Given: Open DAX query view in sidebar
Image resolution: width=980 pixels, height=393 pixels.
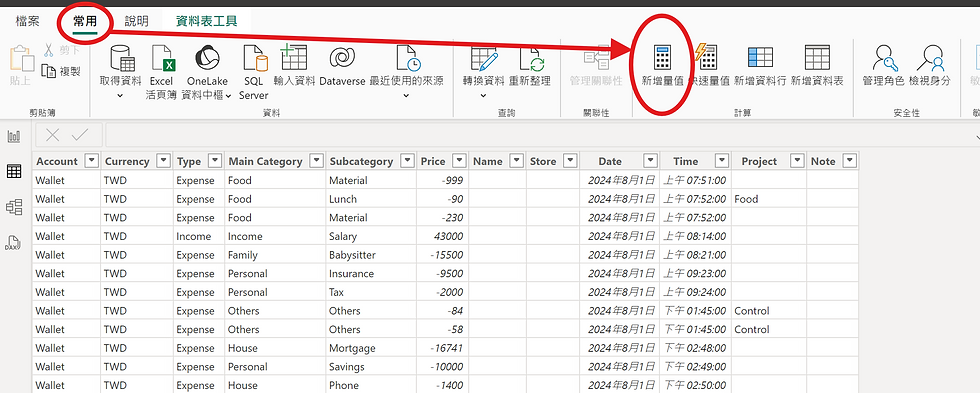Looking at the screenshot, I should [x=13, y=242].
